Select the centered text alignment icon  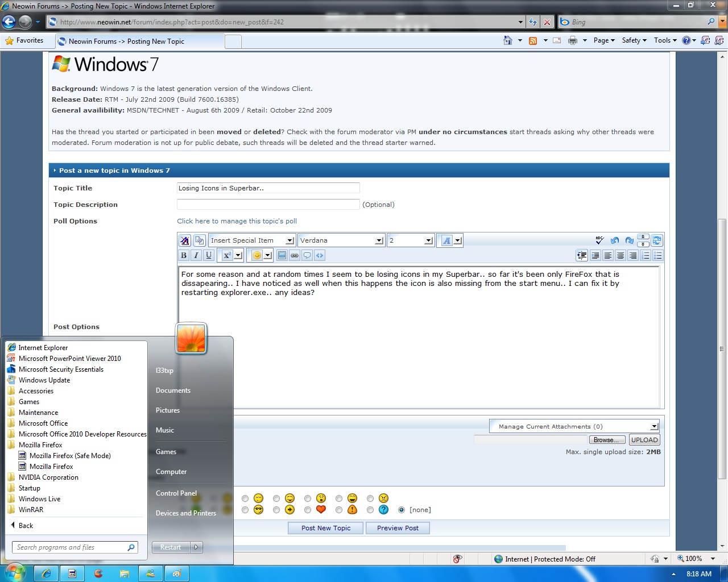point(621,255)
